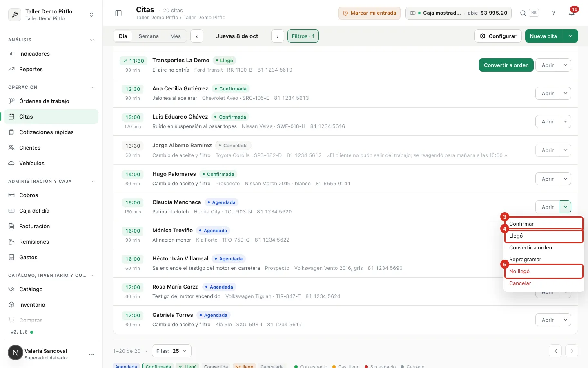Switch to Mes view
This screenshot has width=588, height=368.
(x=176, y=36)
